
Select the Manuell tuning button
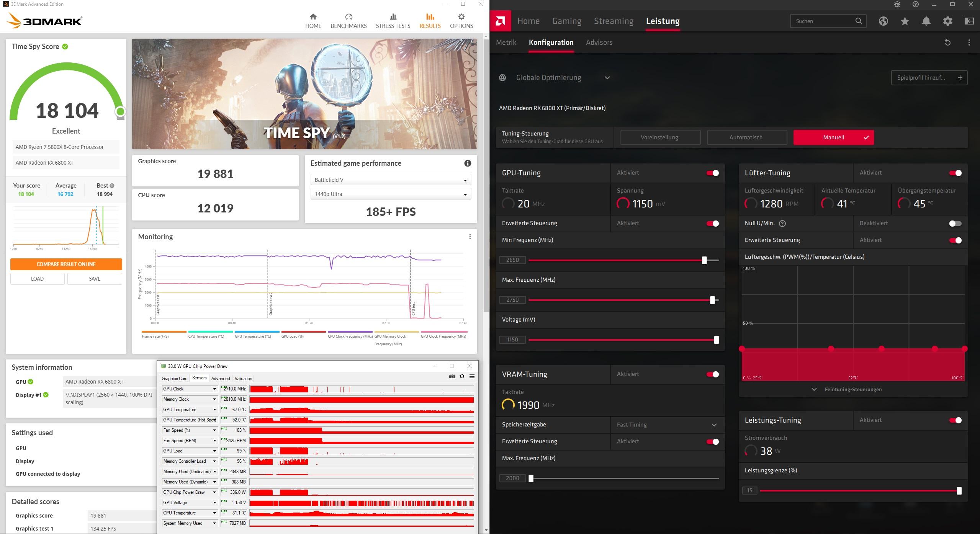833,137
